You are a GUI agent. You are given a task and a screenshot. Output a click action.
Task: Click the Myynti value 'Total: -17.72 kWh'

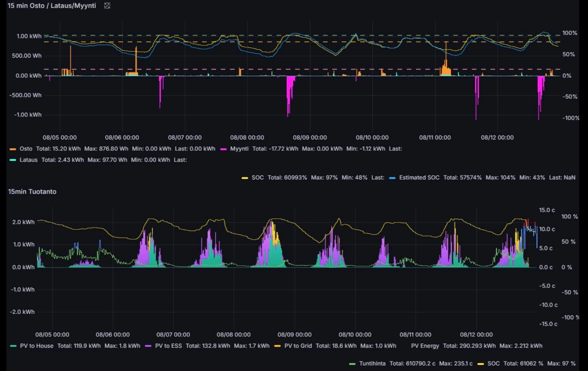(x=275, y=149)
